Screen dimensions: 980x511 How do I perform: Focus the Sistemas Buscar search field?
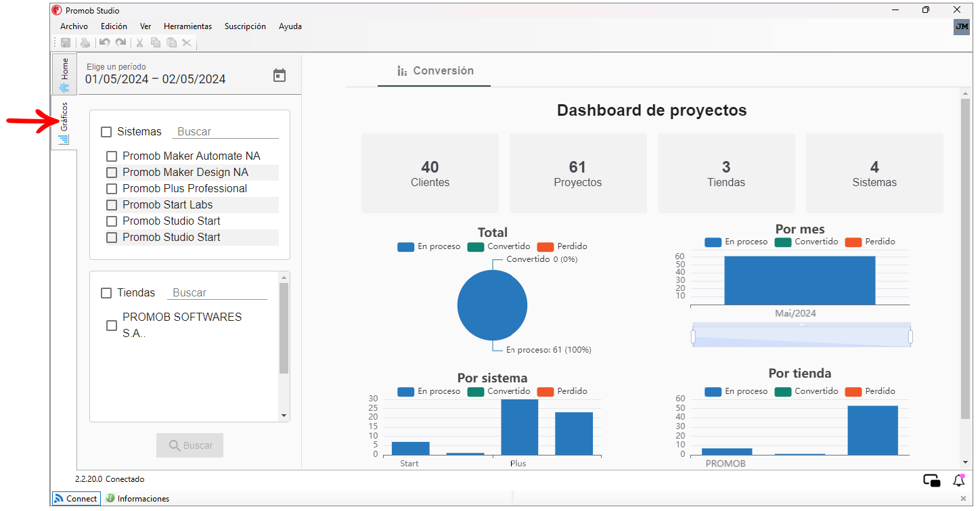click(x=225, y=132)
